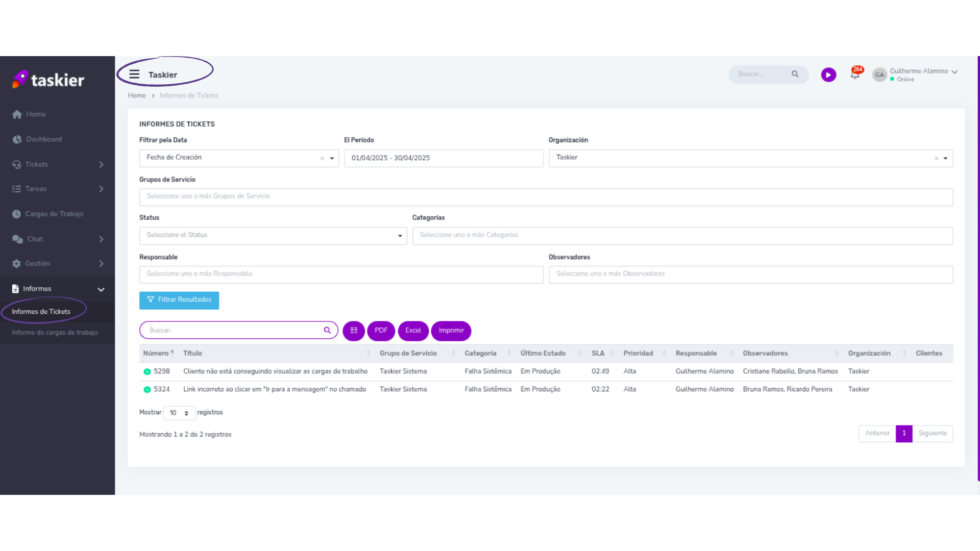The image size is (980, 551).
Task: Open the notifications bell icon
Action: (x=855, y=74)
